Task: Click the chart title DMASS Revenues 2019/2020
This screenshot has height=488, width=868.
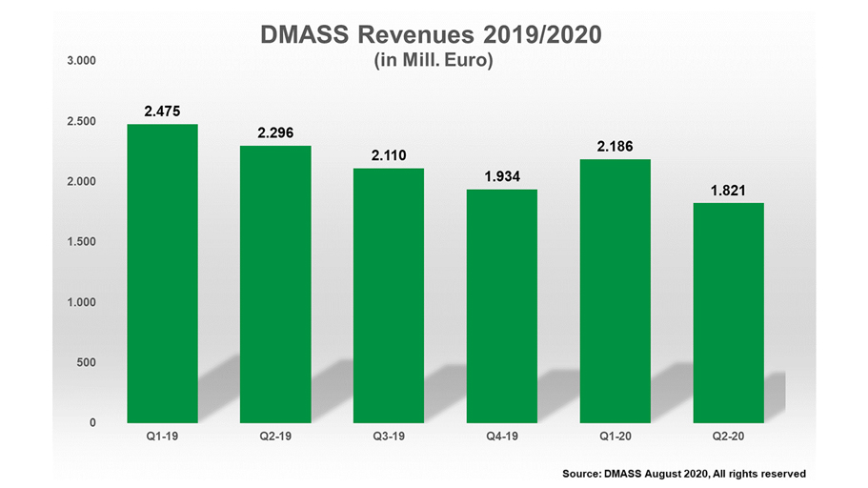Action: tap(433, 36)
